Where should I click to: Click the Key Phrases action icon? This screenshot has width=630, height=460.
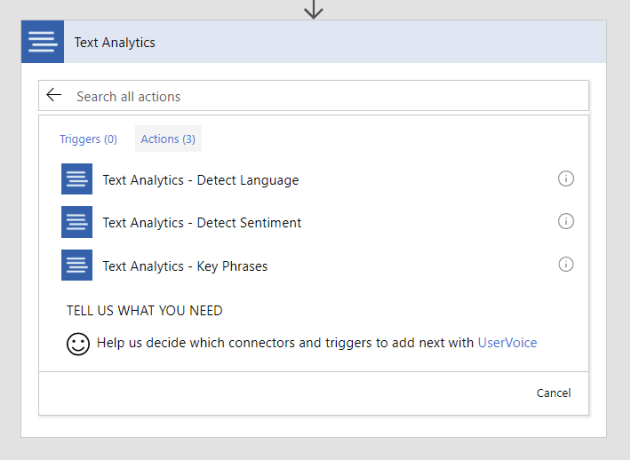tap(77, 265)
